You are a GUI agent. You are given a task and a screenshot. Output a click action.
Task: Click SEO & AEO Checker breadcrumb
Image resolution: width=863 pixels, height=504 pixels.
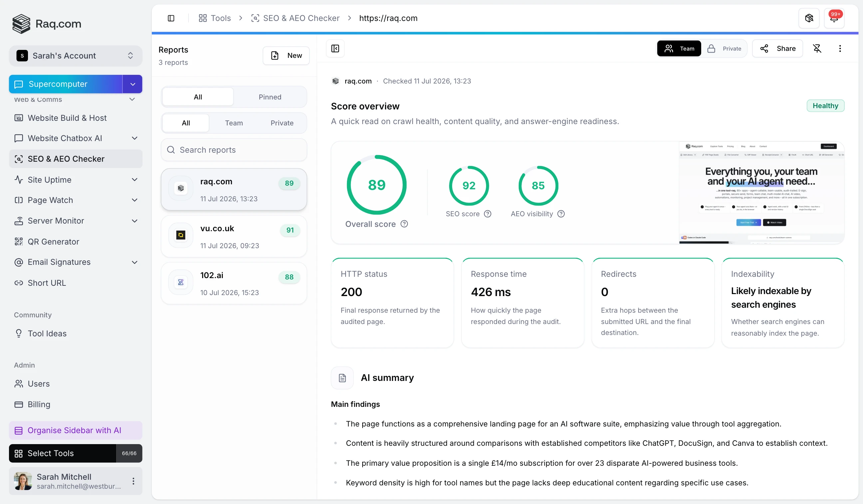(295, 18)
